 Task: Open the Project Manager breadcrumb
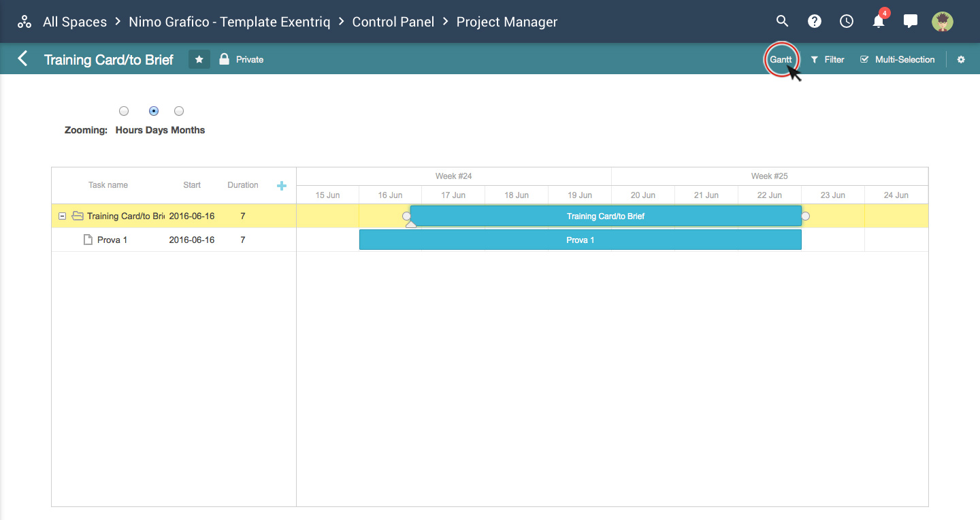(x=507, y=22)
